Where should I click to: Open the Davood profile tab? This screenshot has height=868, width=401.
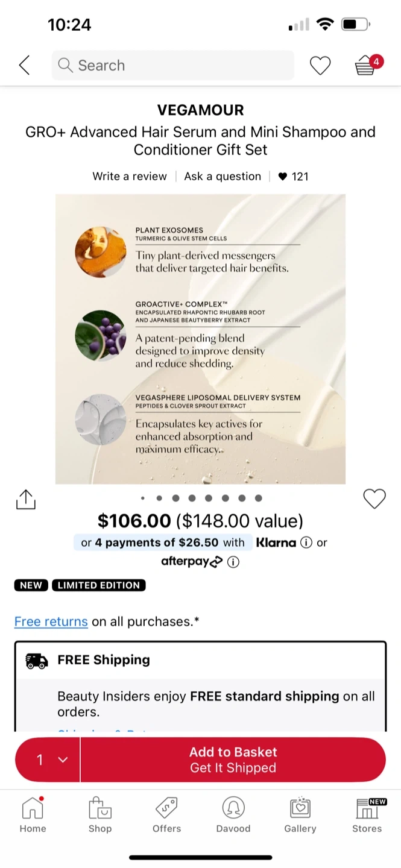(x=233, y=815)
